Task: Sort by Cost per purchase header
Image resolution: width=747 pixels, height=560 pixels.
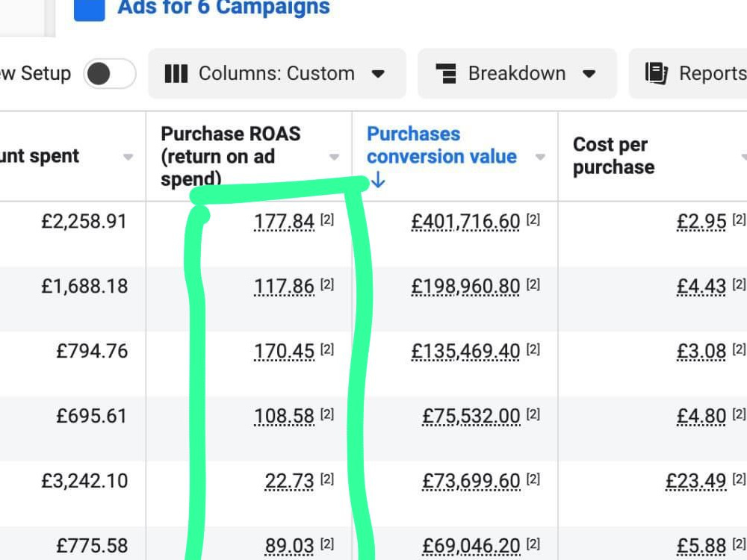Action: click(613, 156)
